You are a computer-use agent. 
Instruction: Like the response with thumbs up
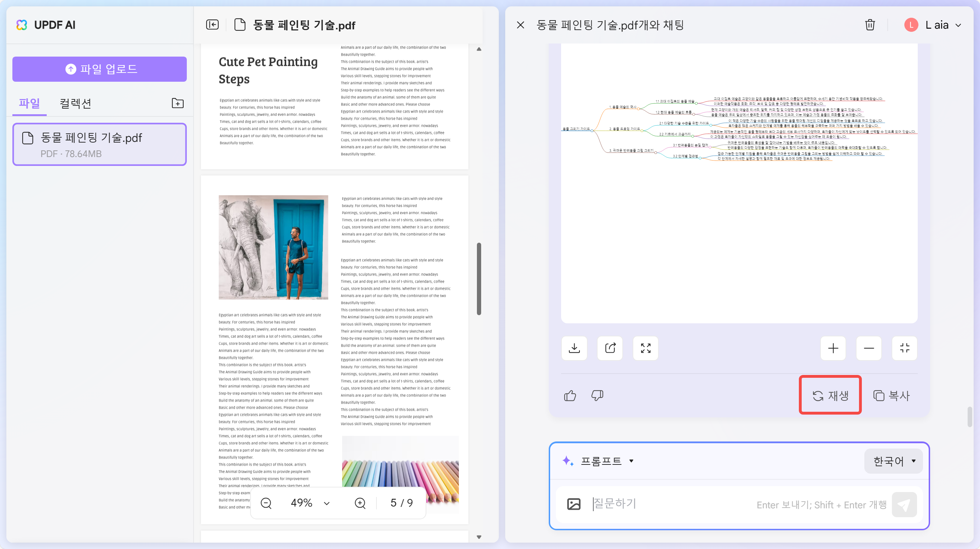click(x=570, y=396)
